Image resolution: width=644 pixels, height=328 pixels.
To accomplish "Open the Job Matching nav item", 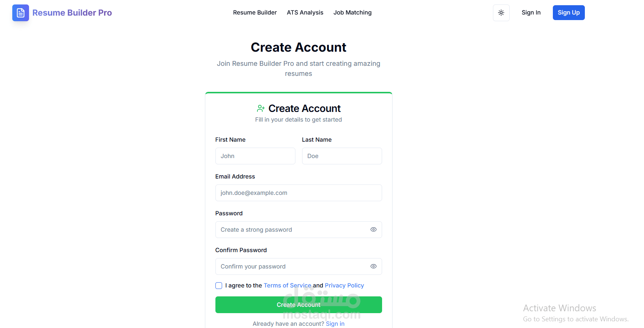I will click(352, 13).
